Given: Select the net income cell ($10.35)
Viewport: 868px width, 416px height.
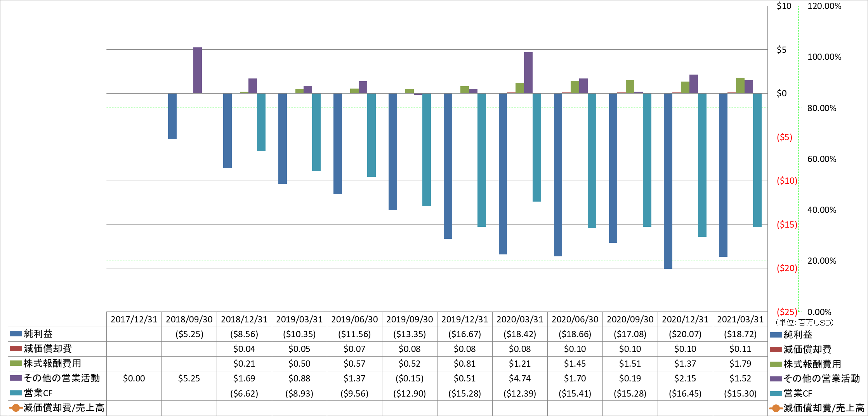Looking at the screenshot, I should click(x=299, y=334).
